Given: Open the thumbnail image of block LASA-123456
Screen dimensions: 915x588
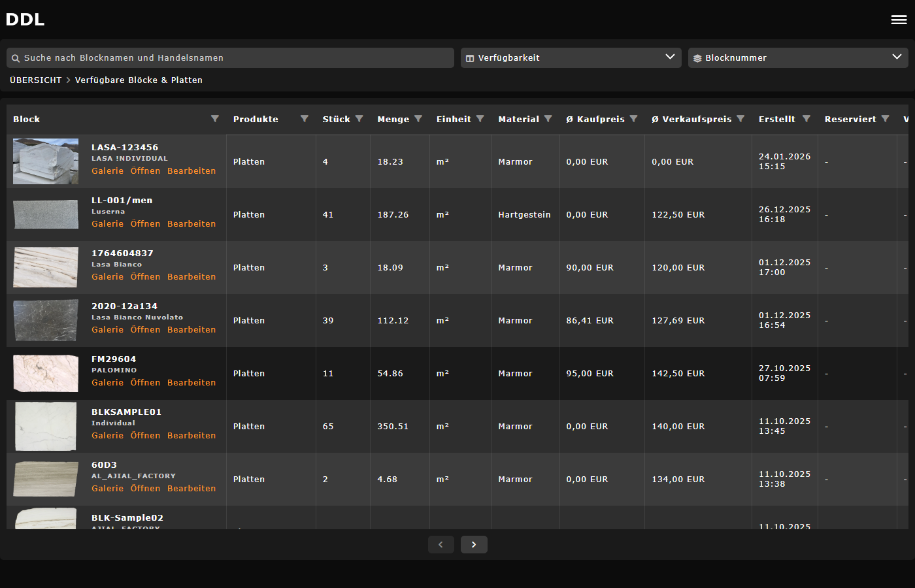Looking at the screenshot, I should (45, 161).
